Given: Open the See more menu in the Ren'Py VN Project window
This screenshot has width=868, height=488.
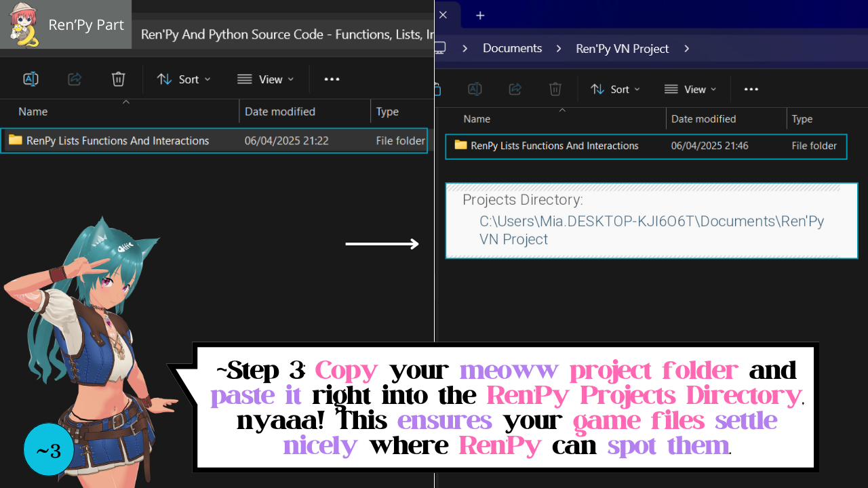Looking at the screenshot, I should [x=751, y=89].
